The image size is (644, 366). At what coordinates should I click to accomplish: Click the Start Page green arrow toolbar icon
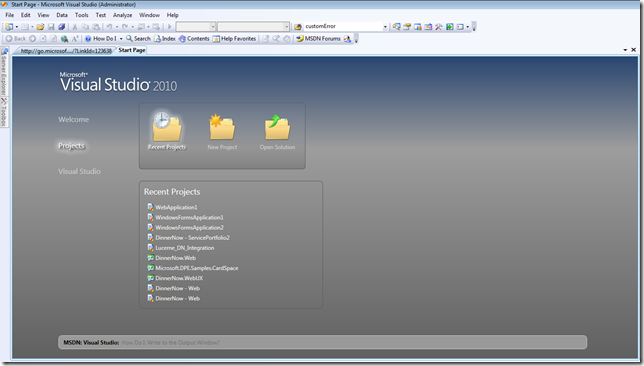coord(449,27)
